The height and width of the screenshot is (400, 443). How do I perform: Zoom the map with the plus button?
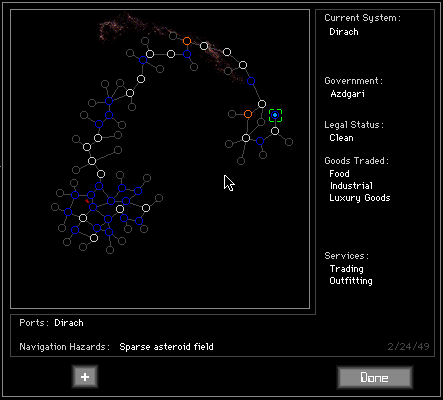click(85, 377)
